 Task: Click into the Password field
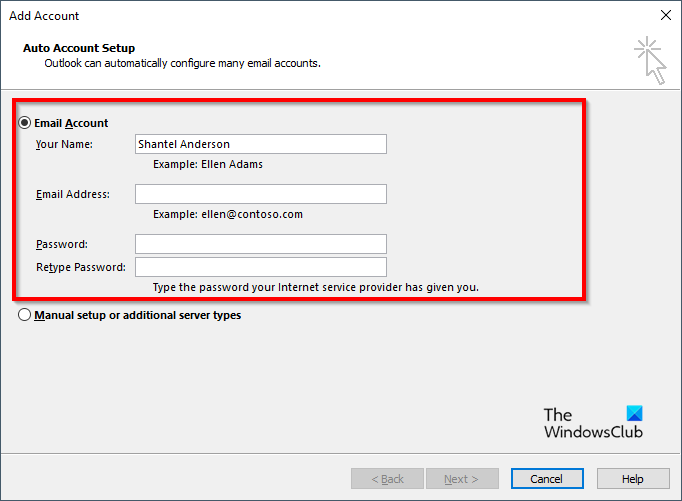(x=260, y=244)
